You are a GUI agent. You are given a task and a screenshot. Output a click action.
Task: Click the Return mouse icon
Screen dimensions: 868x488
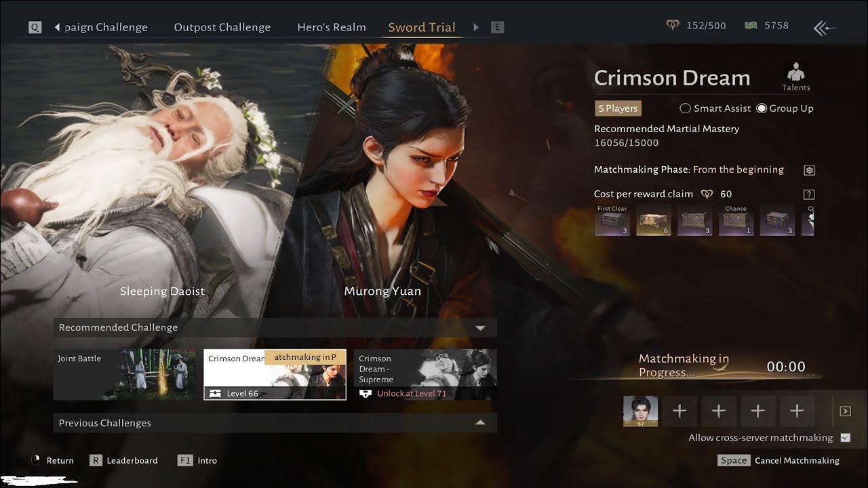coord(36,460)
